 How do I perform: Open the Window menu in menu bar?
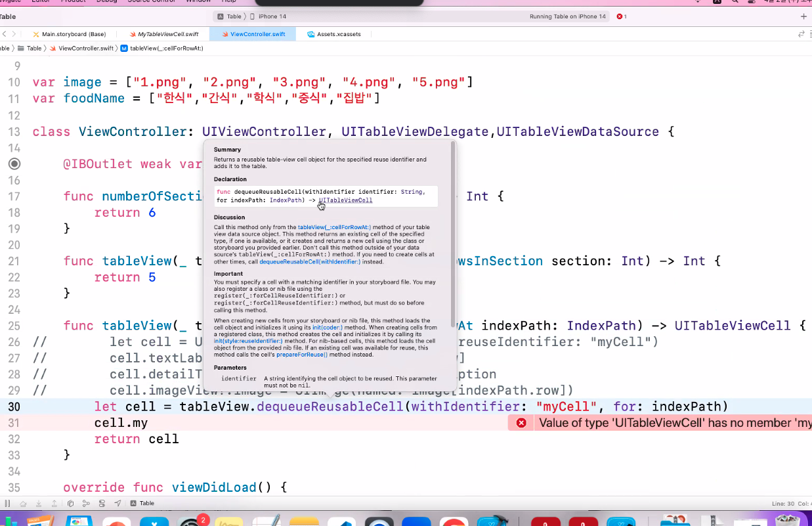click(x=199, y=1)
